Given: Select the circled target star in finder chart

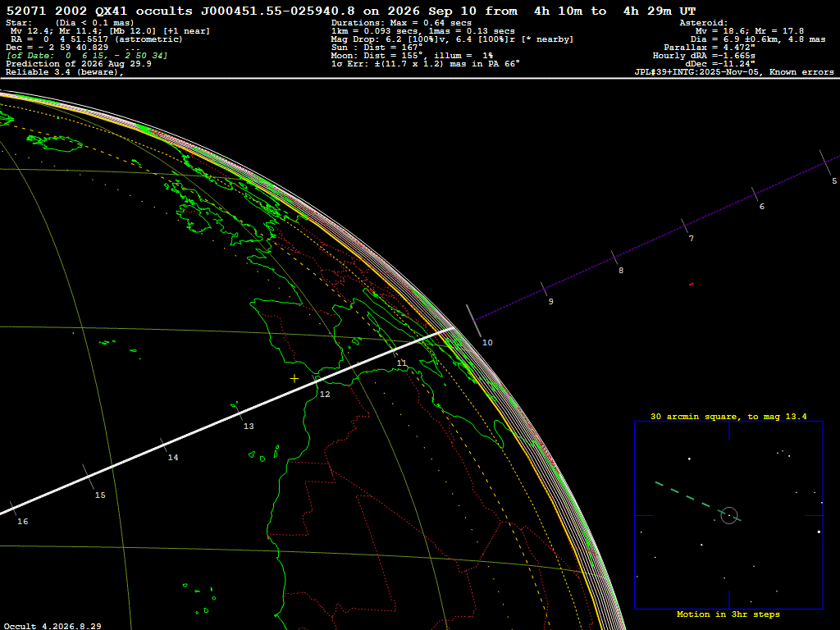Looking at the screenshot, I should (x=729, y=515).
